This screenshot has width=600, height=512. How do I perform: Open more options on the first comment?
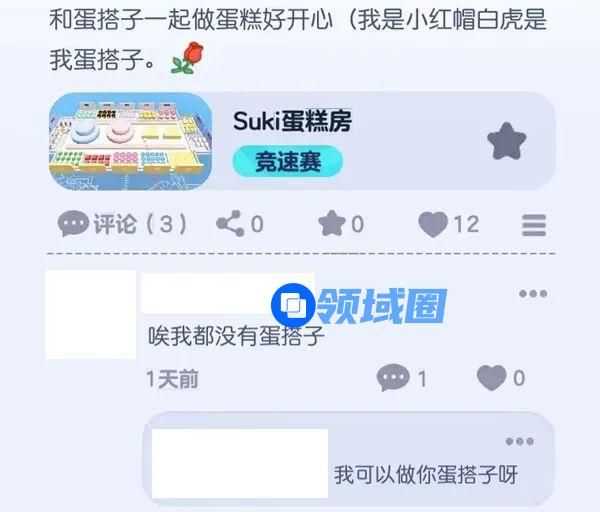point(533,294)
